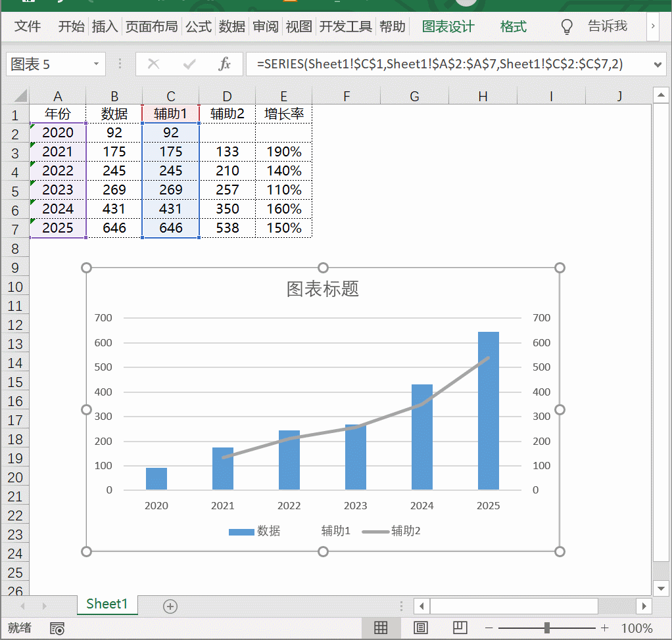Click the zoom in plus button
The height and width of the screenshot is (640, 672).
coord(604,628)
